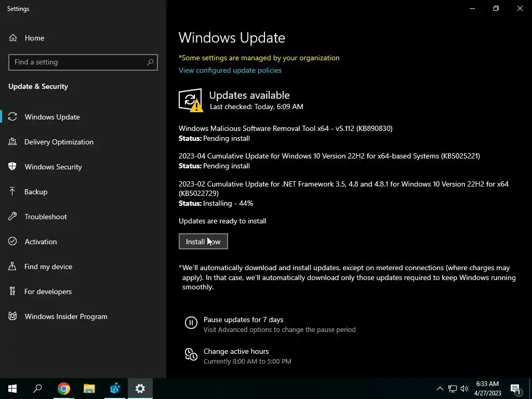
Task: Show hidden system tray icons
Action: click(x=440, y=389)
